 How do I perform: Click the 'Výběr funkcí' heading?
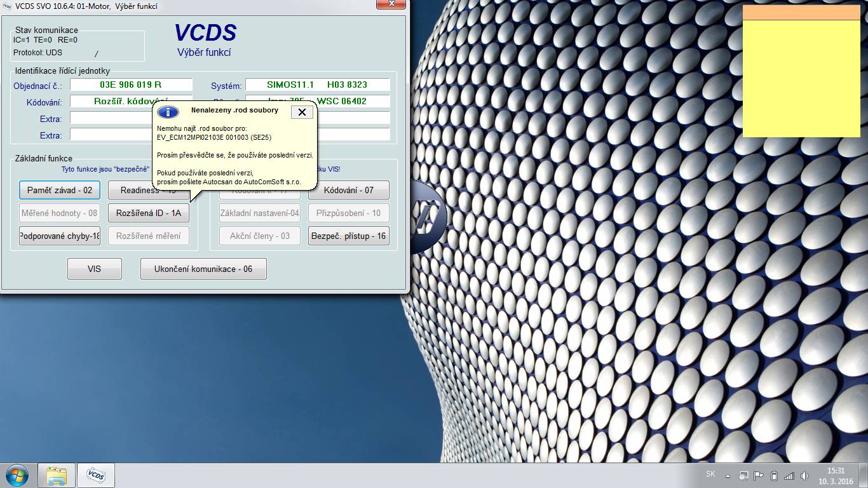pos(204,53)
